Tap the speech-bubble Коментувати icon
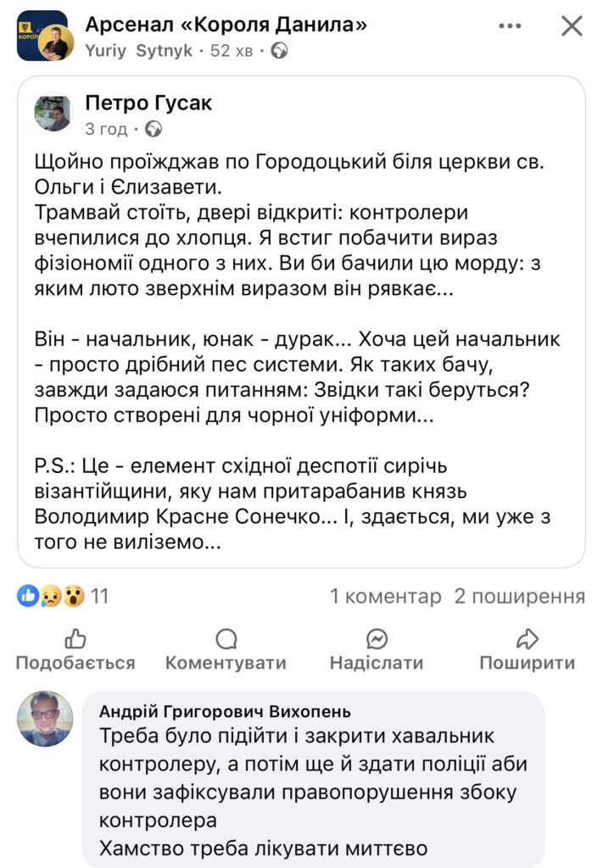The image size is (603, 868). [226, 639]
